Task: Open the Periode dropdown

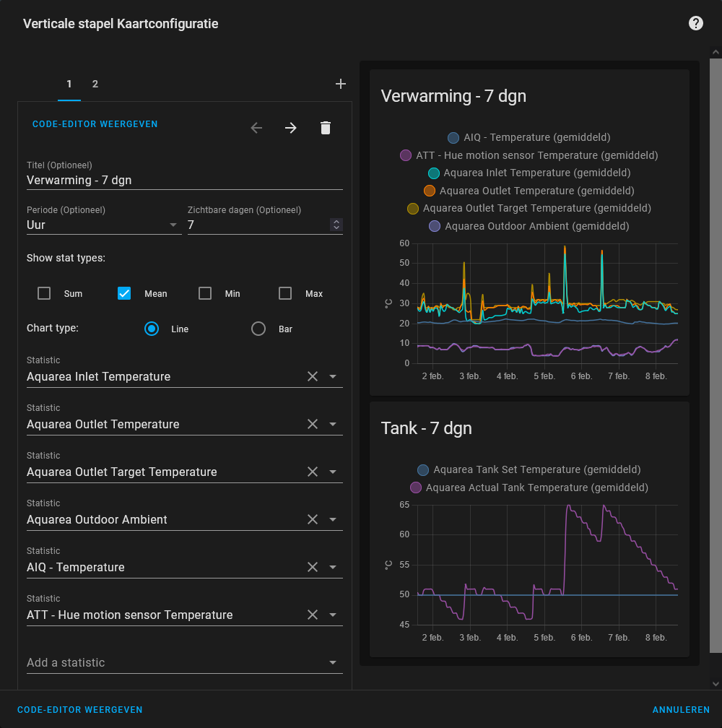Action: (x=103, y=225)
